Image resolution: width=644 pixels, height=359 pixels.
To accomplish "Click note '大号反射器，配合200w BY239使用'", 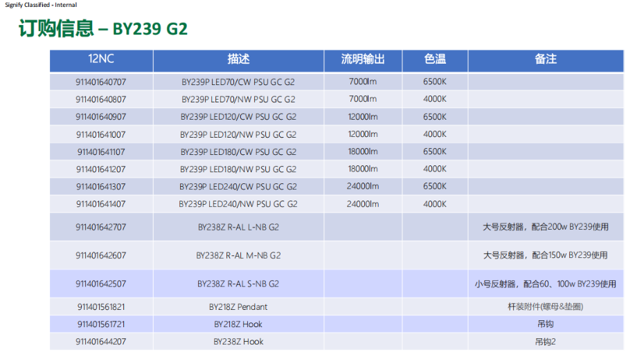I will [x=546, y=227].
